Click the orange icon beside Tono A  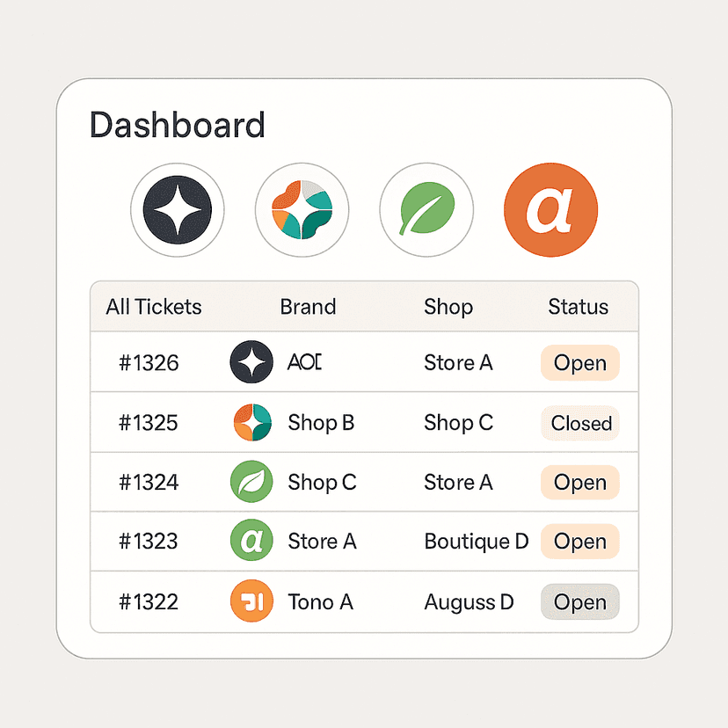[x=251, y=602]
